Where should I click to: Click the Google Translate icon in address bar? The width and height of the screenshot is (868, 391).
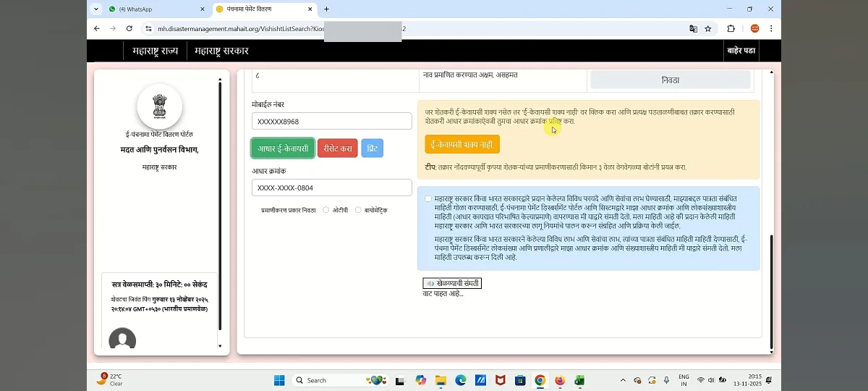click(693, 28)
